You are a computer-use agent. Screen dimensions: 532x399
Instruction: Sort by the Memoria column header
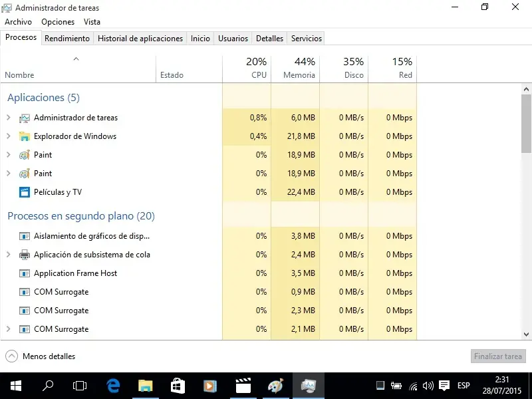point(295,69)
